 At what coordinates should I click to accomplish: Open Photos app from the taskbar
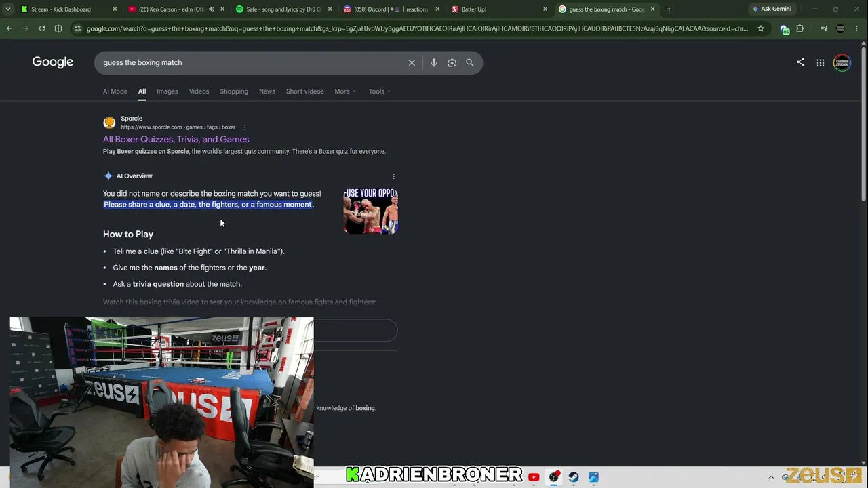[593, 477]
